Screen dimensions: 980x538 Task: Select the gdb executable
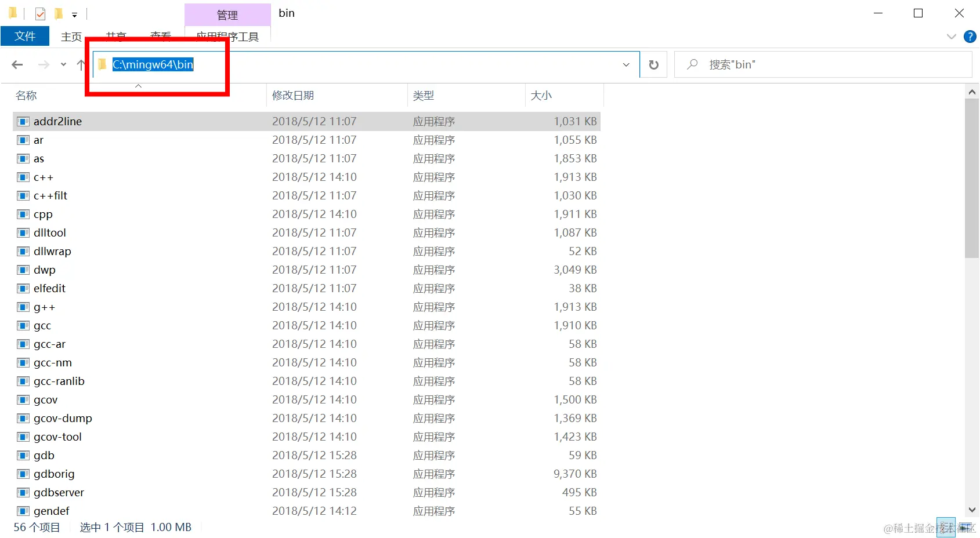pos(43,455)
